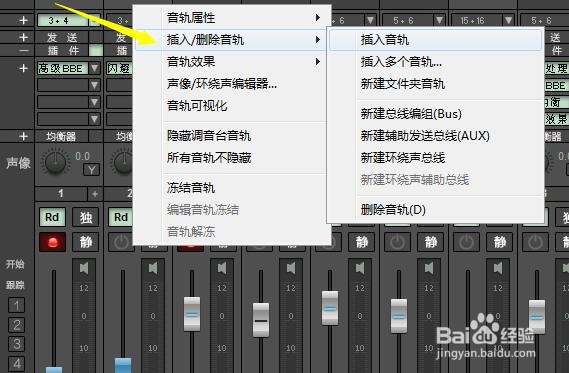Viewport: 569px width, 373px height.
Task: Select 插入/删除音轨 in the context menu
Action: [232, 40]
